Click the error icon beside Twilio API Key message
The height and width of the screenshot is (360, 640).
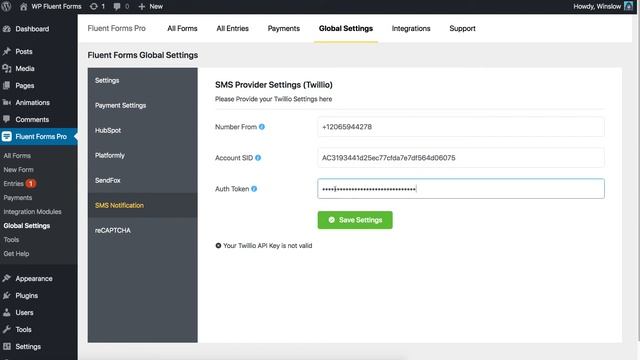(218, 246)
